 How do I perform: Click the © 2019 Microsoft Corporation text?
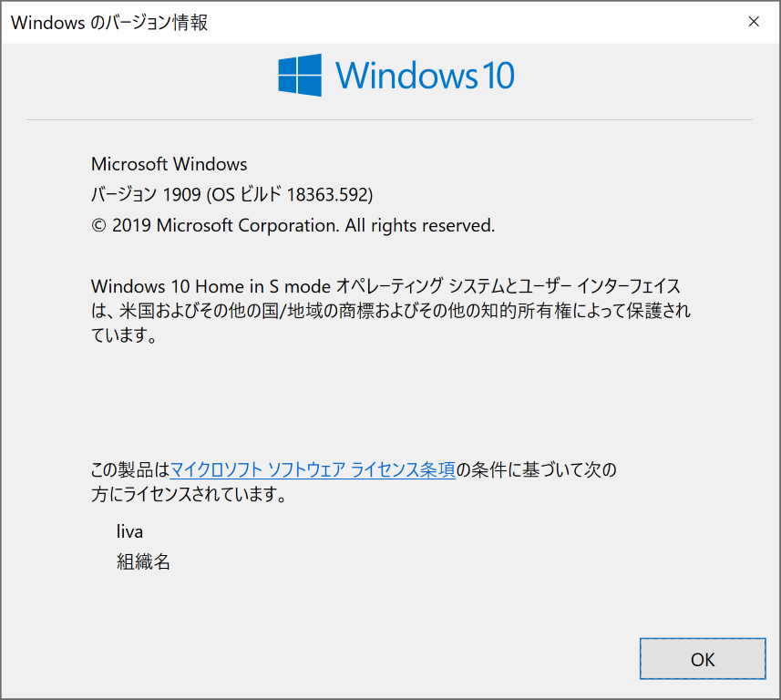click(x=214, y=225)
